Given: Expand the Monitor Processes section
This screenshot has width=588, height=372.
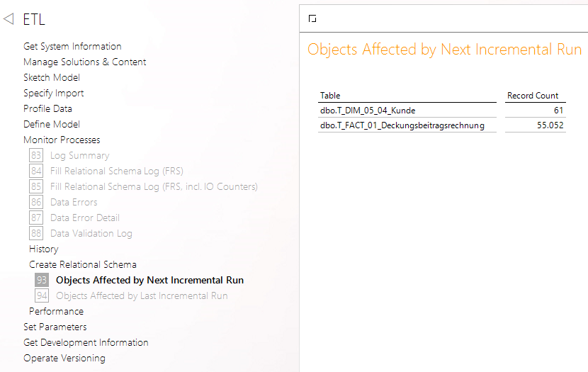Looking at the screenshot, I should point(62,140).
